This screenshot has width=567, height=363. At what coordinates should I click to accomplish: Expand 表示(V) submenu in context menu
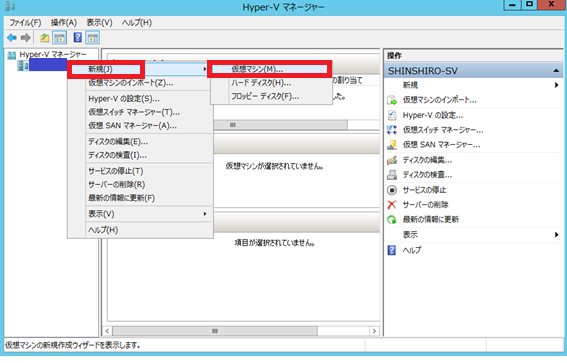(x=140, y=214)
